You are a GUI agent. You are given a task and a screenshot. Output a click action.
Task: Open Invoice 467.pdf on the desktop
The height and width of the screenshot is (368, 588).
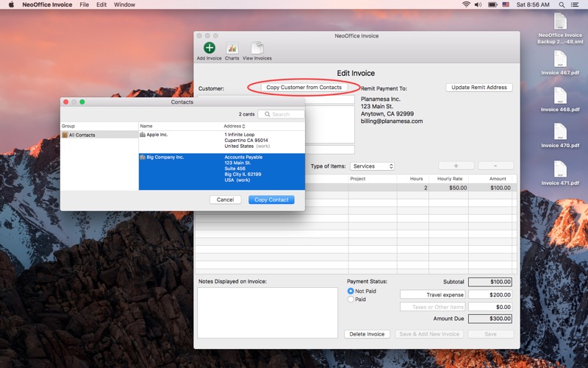560,61
